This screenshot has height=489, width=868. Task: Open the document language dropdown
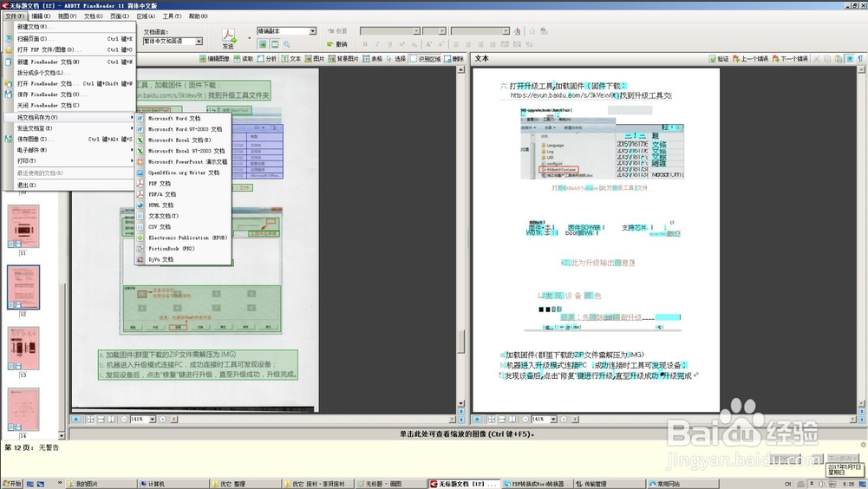click(x=199, y=42)
